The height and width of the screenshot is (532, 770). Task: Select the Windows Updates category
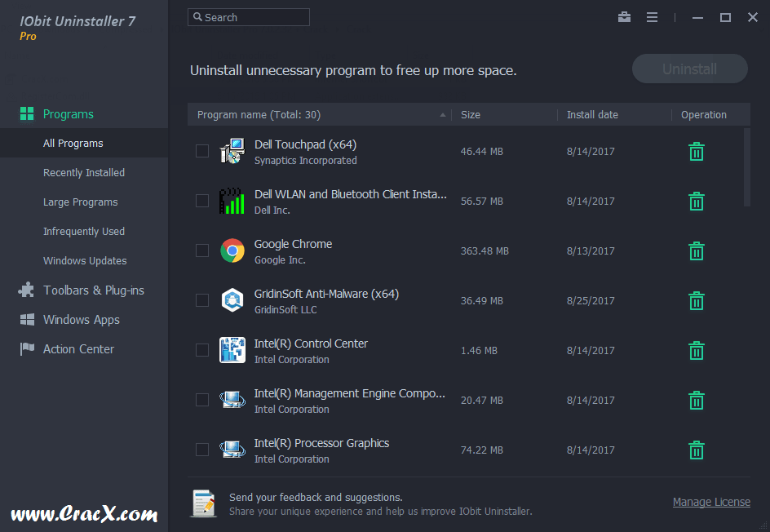pyautogui.click(x=83, y=260)
